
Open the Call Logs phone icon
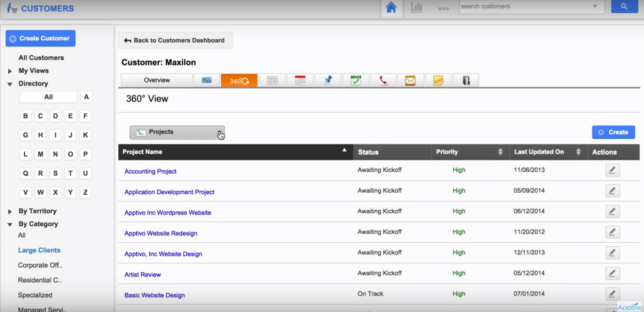click(383, 80)
